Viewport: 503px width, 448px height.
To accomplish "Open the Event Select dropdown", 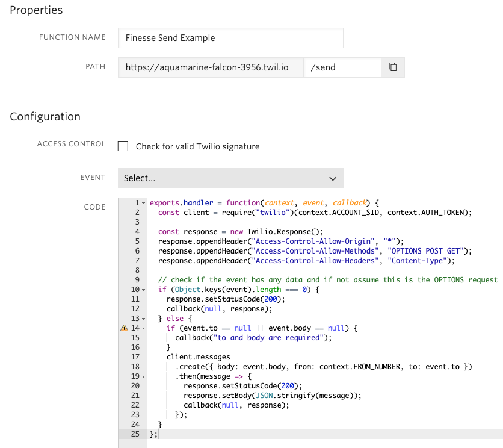I will 230,178.
